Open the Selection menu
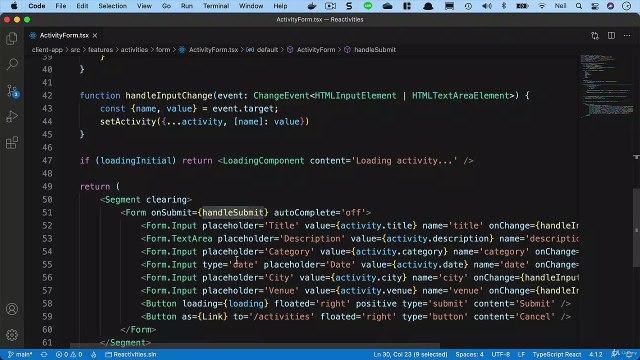Viewport: 640px width, 360px height. click(x=112, y=6)
